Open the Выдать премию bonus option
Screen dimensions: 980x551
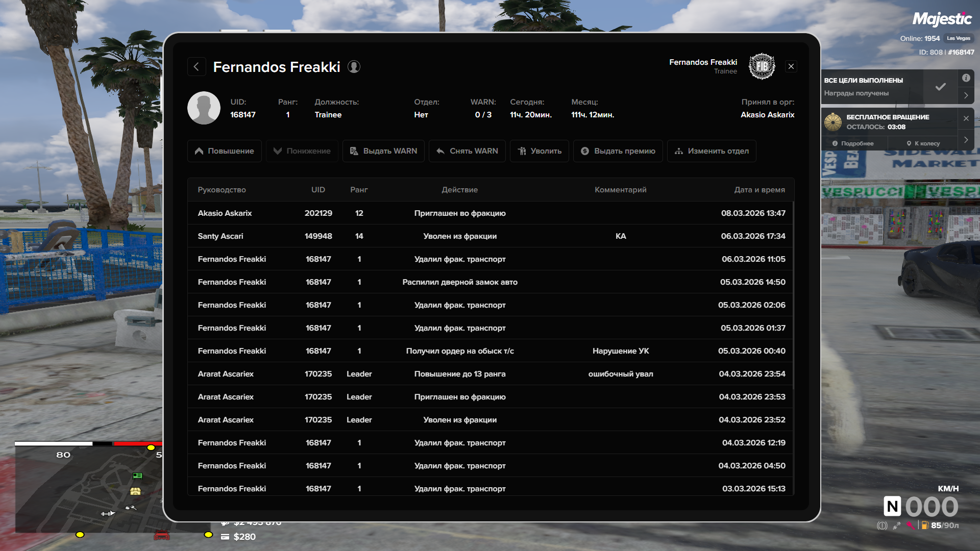coord(618,151)
